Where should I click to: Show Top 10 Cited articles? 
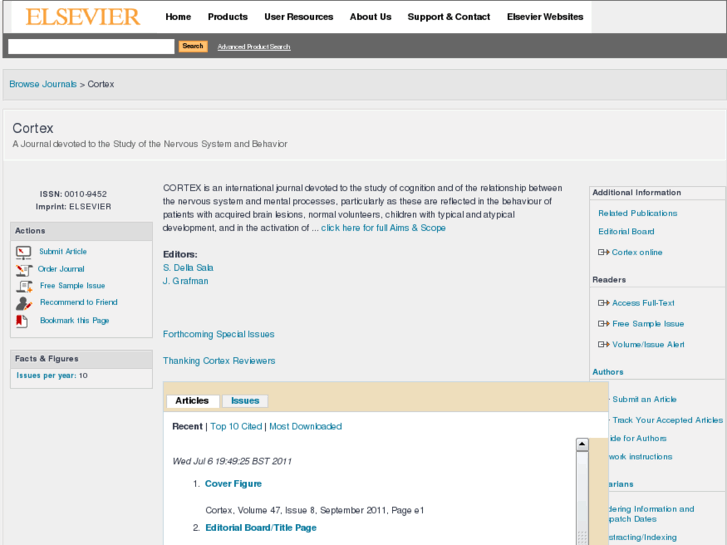236,427
